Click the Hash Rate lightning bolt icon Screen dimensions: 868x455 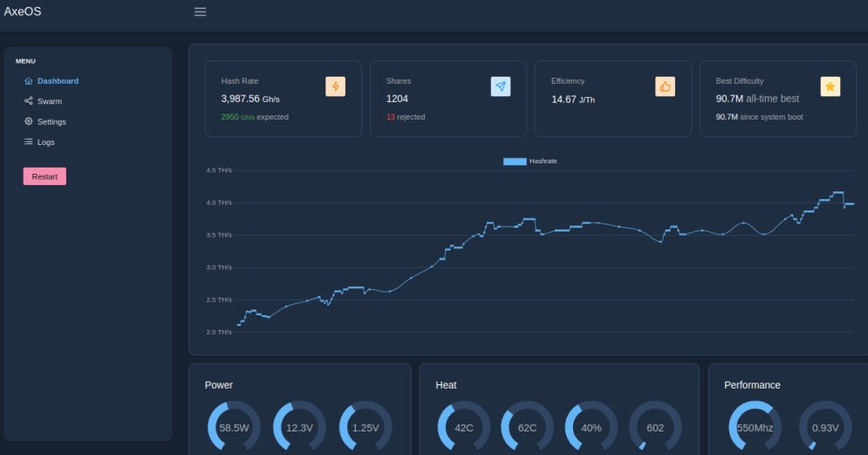[336, 86]
